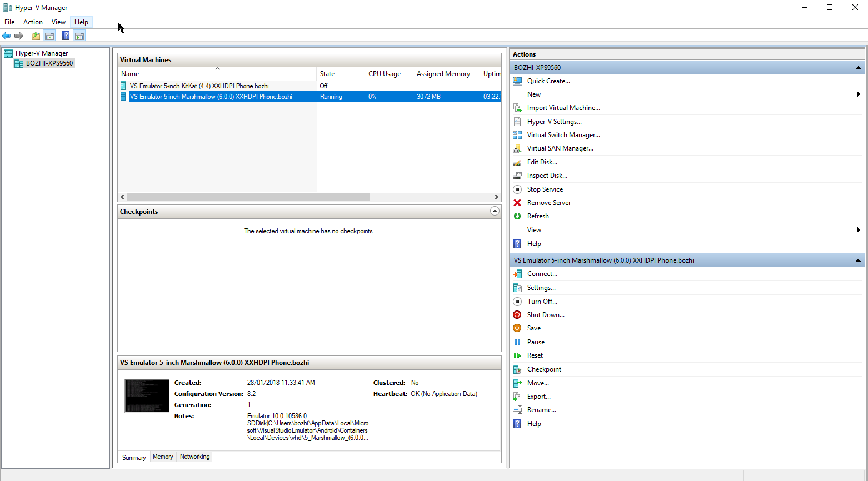
Task: Click Hyper-V Settings... action
Action: point(555,122)
